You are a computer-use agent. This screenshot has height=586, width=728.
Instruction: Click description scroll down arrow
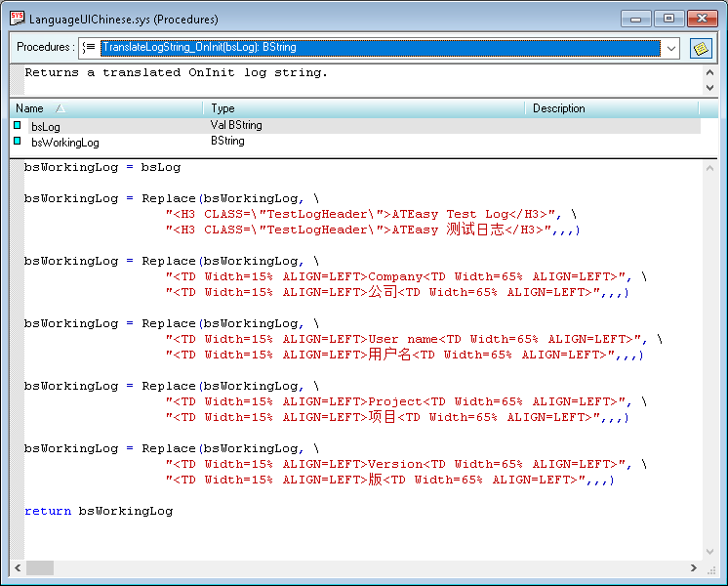point(709,87)
